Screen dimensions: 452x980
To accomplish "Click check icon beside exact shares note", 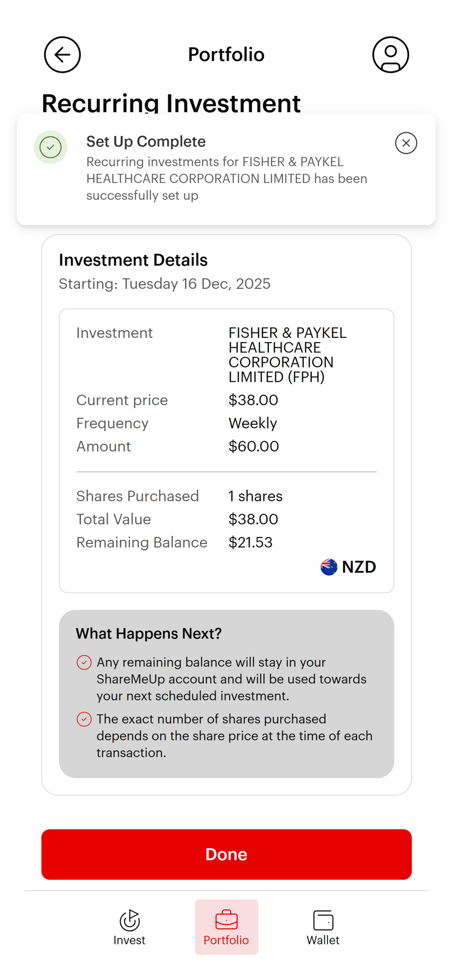I will point(84,719).
